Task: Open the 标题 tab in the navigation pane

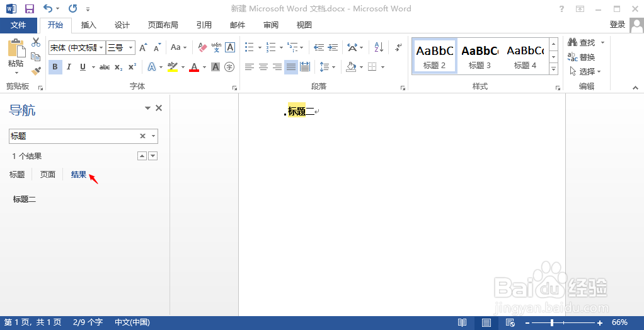Action: pos(17,174)
